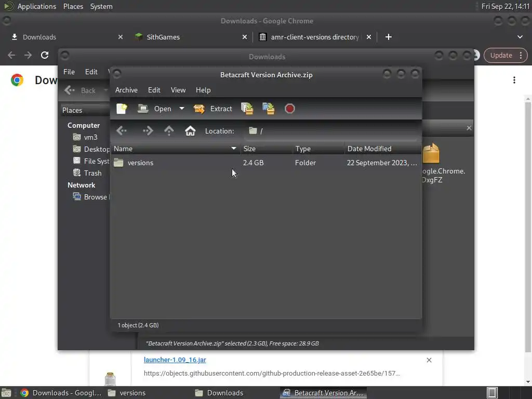Click the Places sidebar selector
This screenshot has width=532, height=399.
coord(85,110)
